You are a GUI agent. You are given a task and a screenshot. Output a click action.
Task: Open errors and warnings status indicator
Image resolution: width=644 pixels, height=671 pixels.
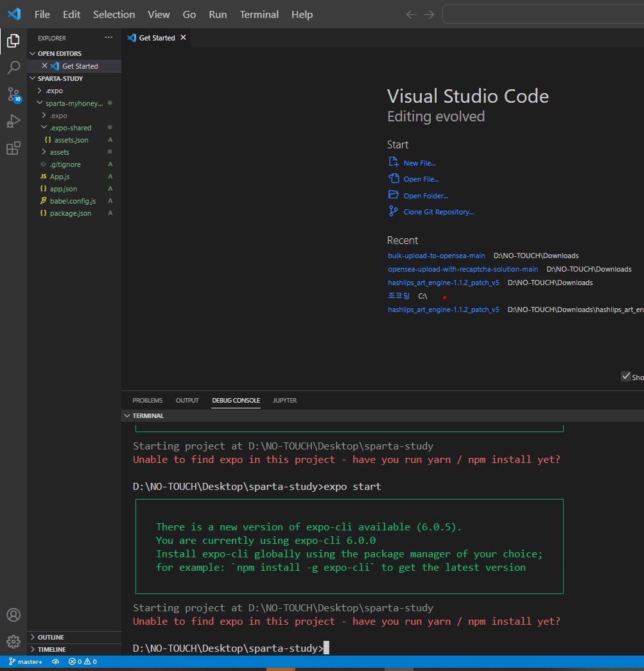click(x=83, y=661)
